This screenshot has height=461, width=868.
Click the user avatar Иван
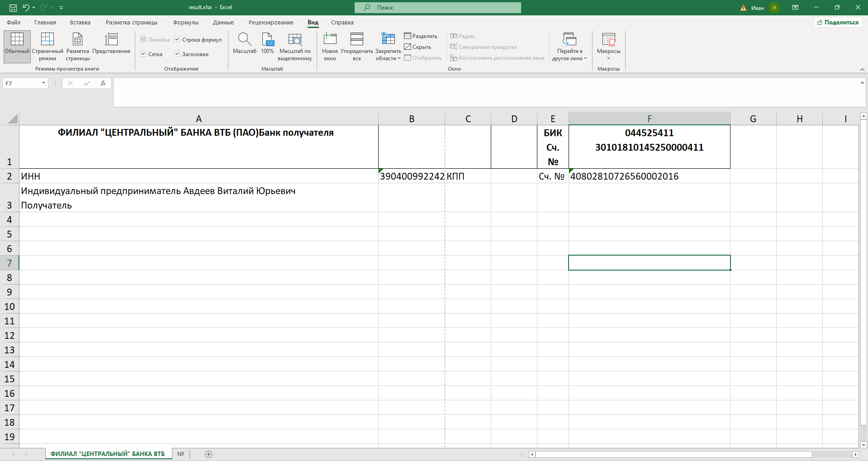tap(774, 8)
